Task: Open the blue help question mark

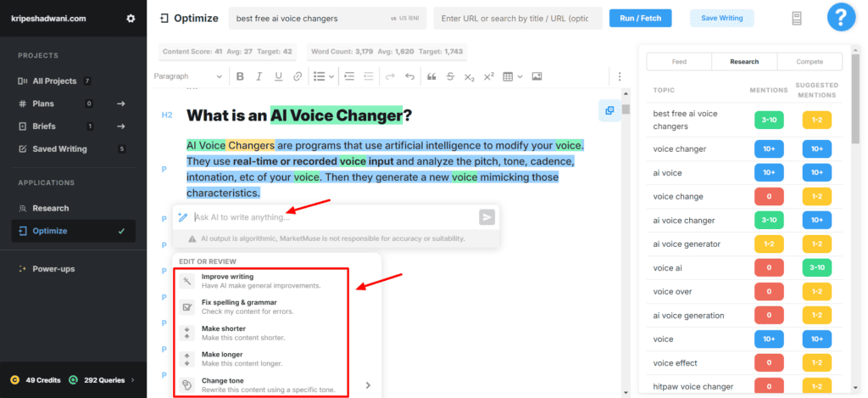Action: click(x=840, y=18)
